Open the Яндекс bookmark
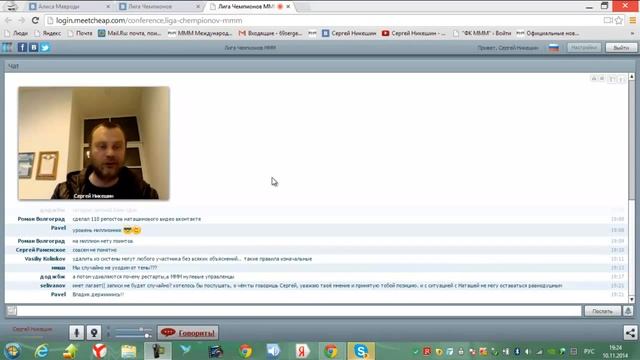640x360 pixels. [47, 33]
